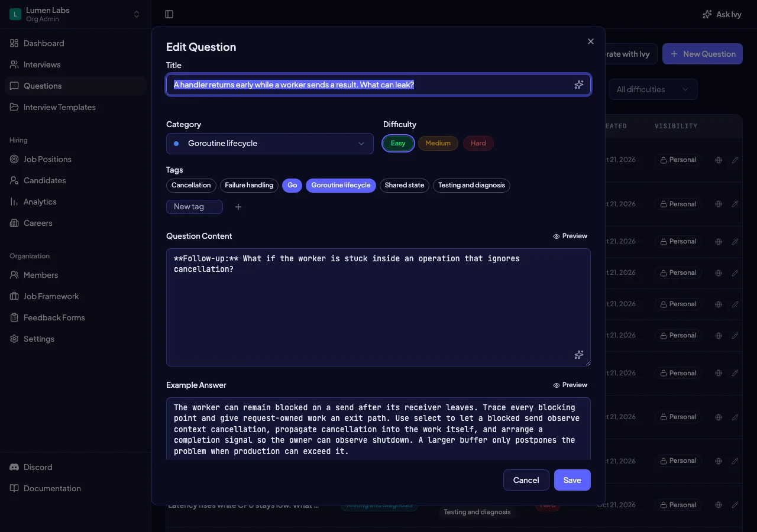Open Feedback Forms page
This screenshot has width=757, height=532.
point(76,317)
